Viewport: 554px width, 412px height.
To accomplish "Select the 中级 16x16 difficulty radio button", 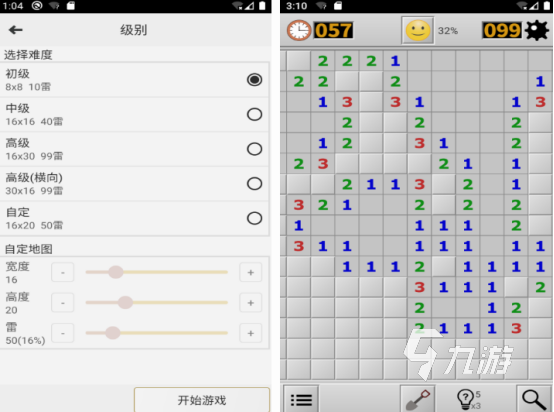I will point(254,114).
